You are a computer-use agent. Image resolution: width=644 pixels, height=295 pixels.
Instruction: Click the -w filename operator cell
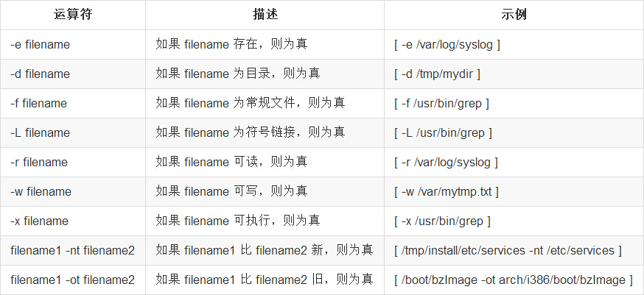coord(41,191)
